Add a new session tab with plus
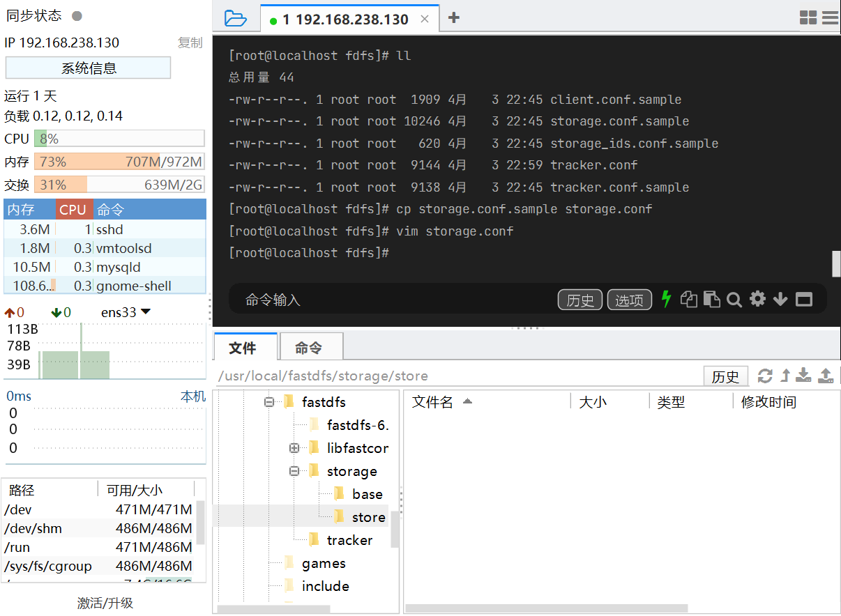This screenshot has height=616, width=841. (454, 18)
